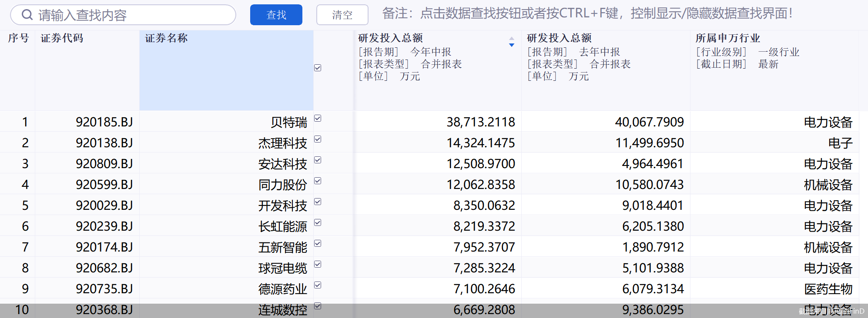Viewport: 868px width, 318px height.
Task: Click the value 10,580.0743
Action: pos(650,185)
